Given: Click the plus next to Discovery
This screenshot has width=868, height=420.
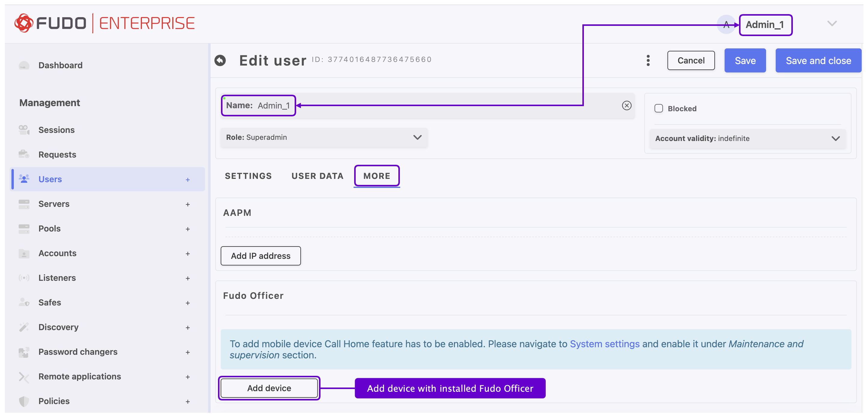Looking at the screenshot, I should pos(188,327).
